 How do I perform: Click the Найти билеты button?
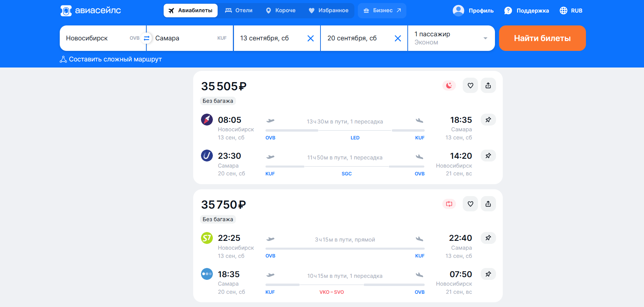542,38
